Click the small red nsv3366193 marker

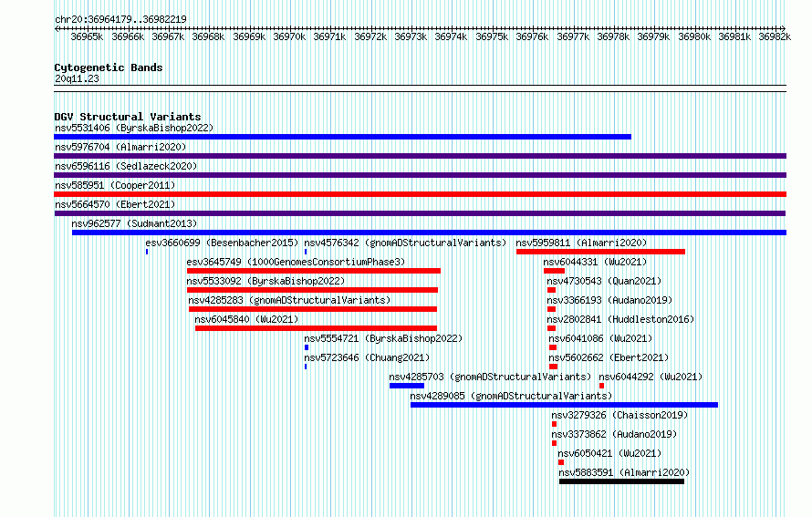point(551,309)
